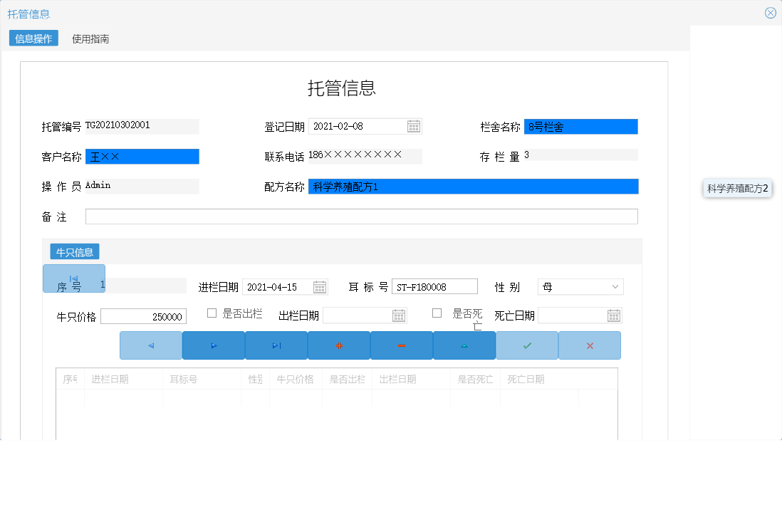Open the 进栏日期 date picker

pyautogui.click(x=320, y=287)
